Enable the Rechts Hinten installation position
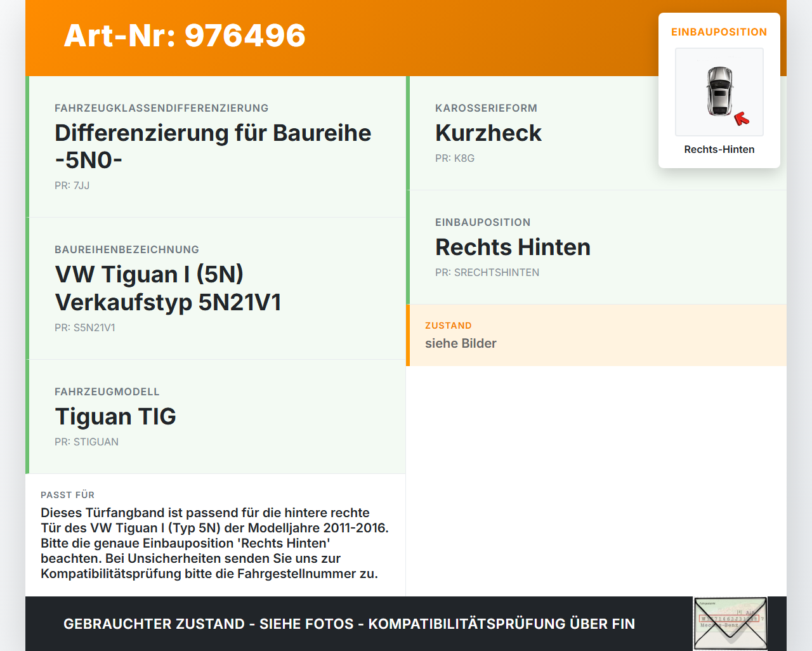 tap(513, 247)
